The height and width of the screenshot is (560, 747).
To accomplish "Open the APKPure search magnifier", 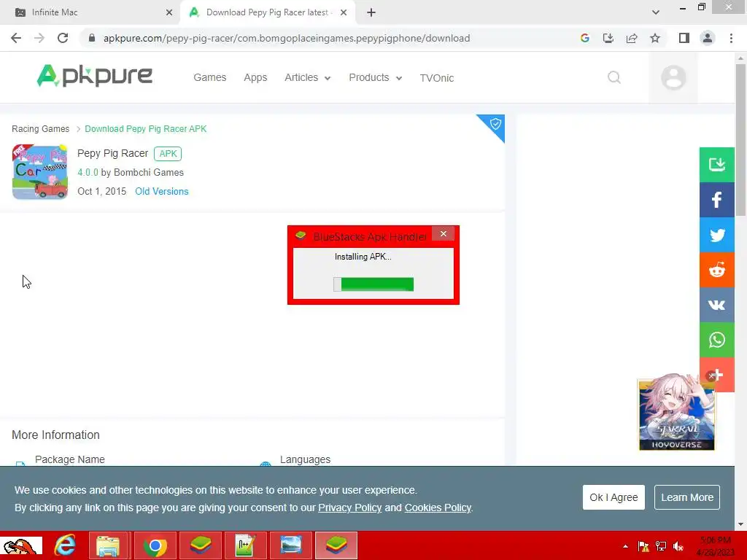I will [x=614, y=77].
